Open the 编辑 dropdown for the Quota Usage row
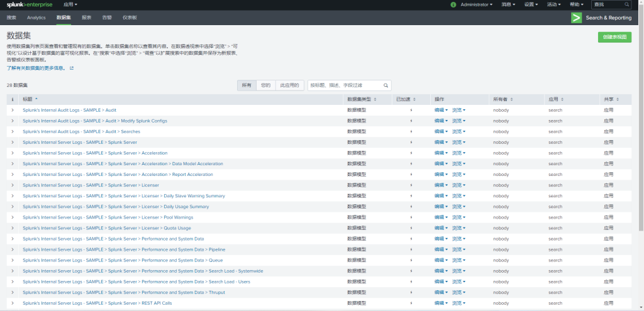The image size is (644, 311). coord(441,227)
